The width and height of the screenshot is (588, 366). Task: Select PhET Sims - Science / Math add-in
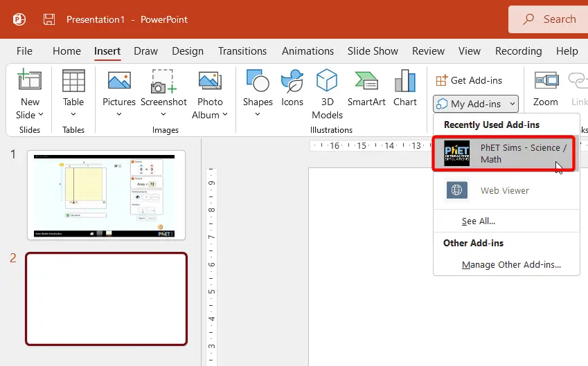(x=504, y=154)
